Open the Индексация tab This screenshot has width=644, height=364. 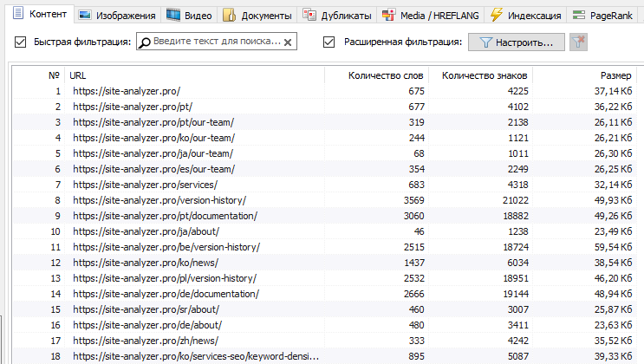[x=526, y=16]
